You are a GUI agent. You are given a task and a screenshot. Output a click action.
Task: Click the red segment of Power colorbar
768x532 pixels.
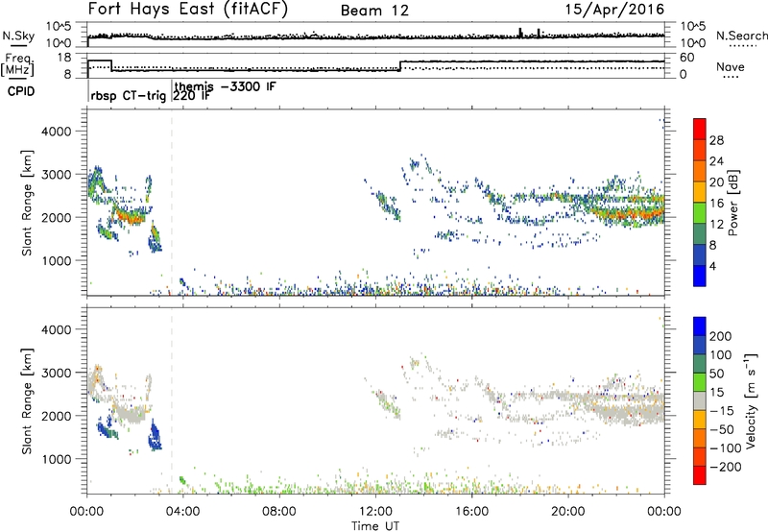pyautogui.click(x=700, y=129)
